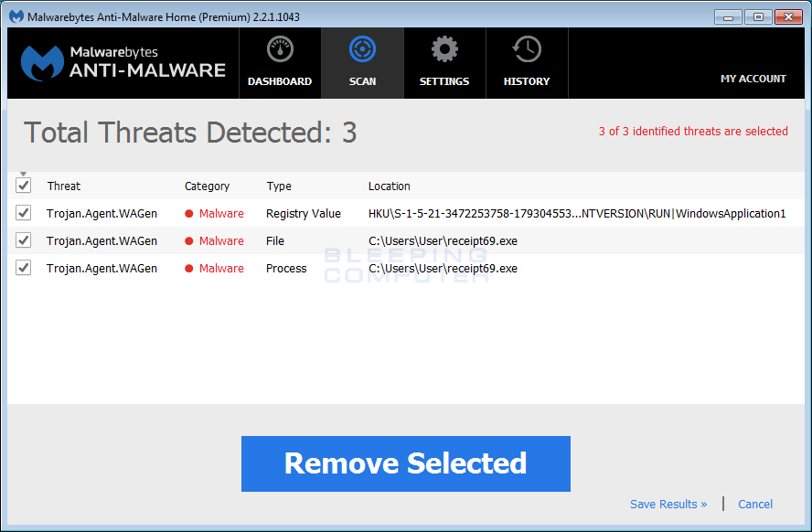Uncheck the Registry Value threat checkbox

(23, 213)
